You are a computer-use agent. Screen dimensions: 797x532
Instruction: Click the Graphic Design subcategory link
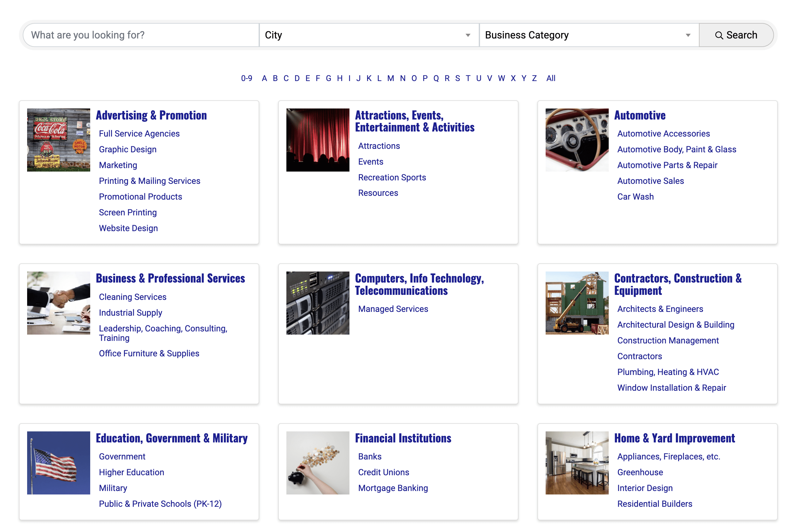[128, 149]
